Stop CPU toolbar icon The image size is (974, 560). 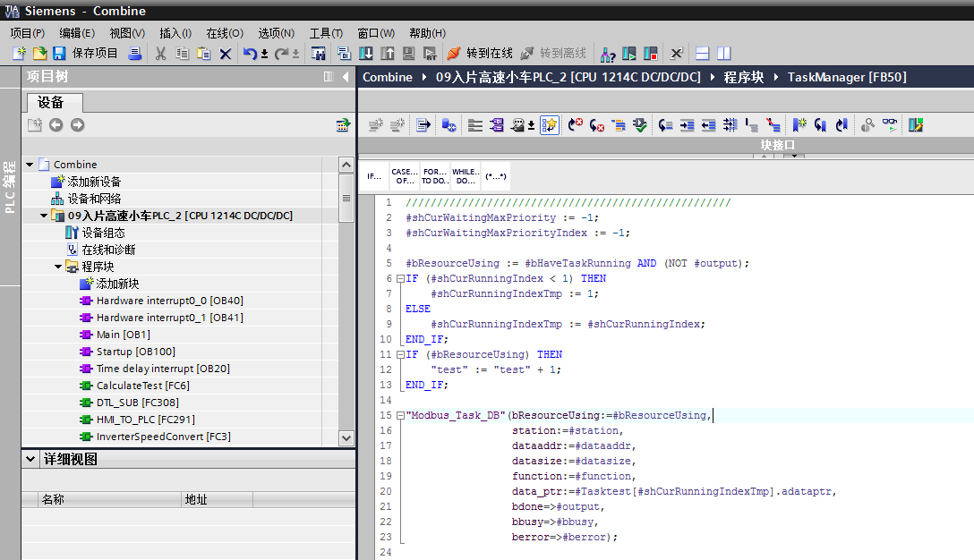point(650,54)
